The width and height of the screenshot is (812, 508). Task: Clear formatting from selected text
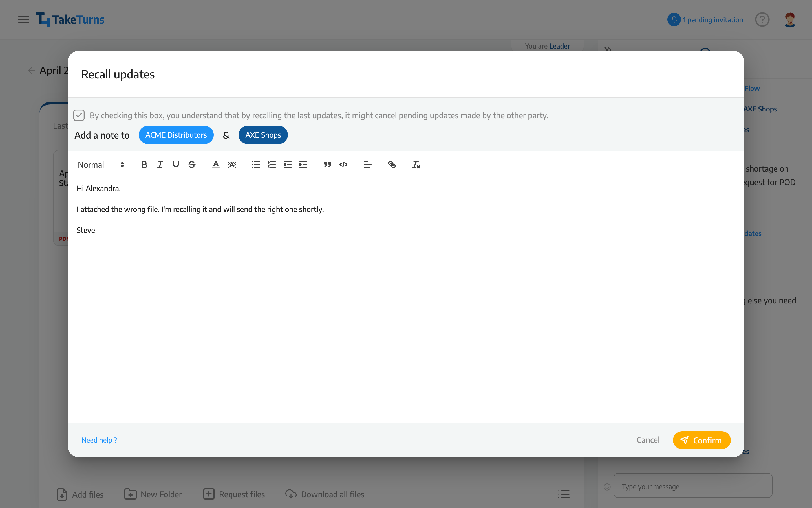pyautogui.click(x=416, y=165)
